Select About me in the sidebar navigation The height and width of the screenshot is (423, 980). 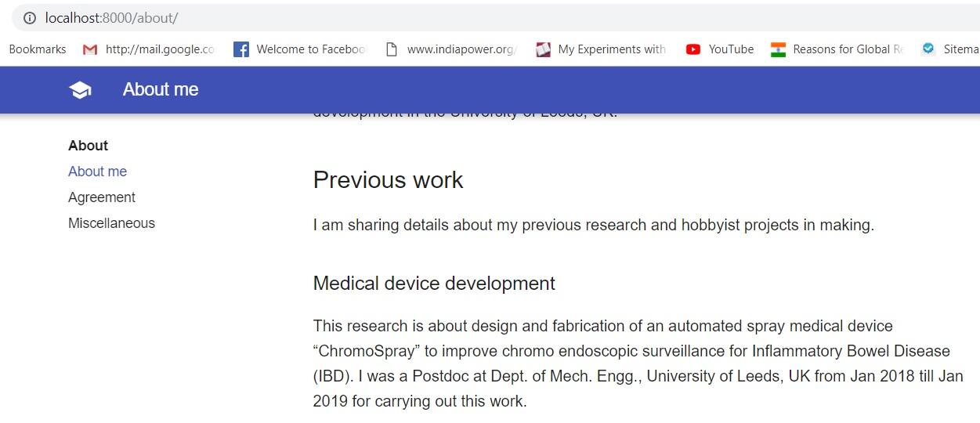click(97, 172)
